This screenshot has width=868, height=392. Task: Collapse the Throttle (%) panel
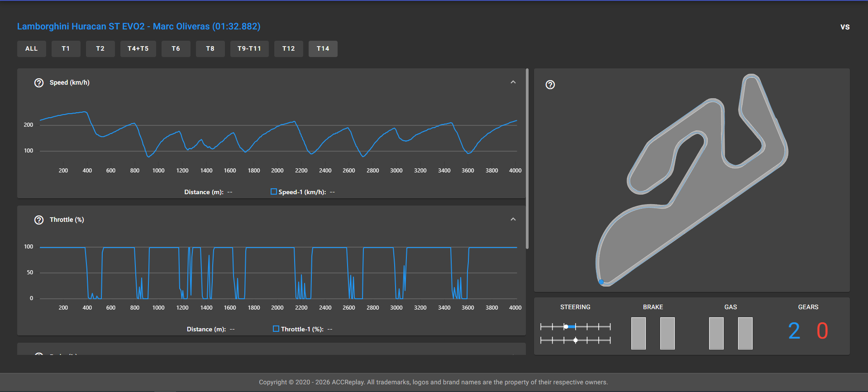[513, 220]
